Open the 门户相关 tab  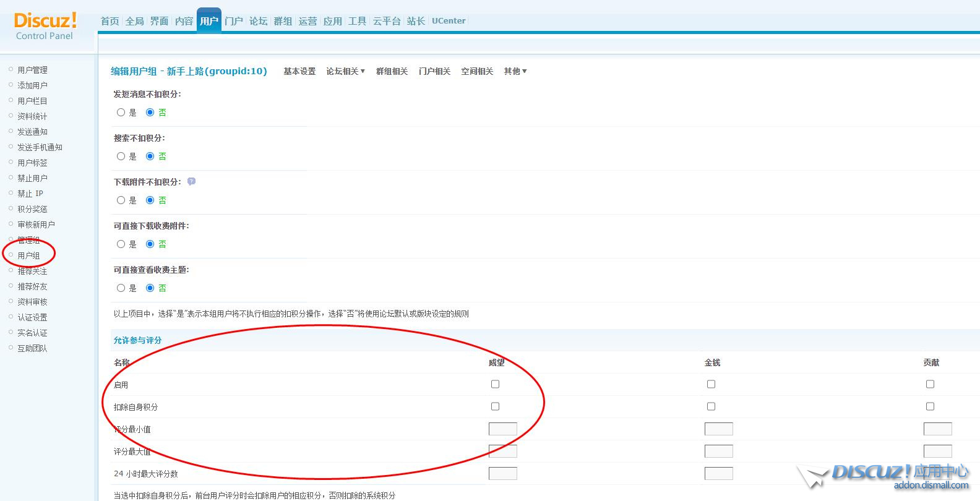[x=434, y=71]
